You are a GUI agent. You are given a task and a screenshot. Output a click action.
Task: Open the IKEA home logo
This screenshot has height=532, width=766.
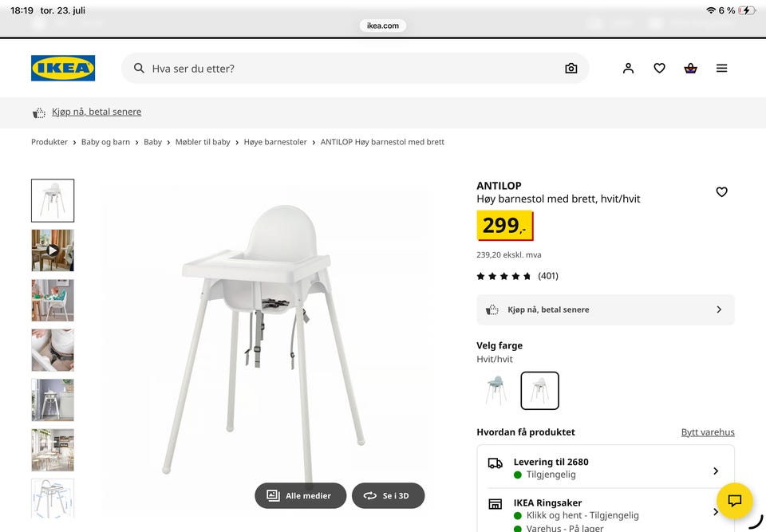click(x=63, y=68)
